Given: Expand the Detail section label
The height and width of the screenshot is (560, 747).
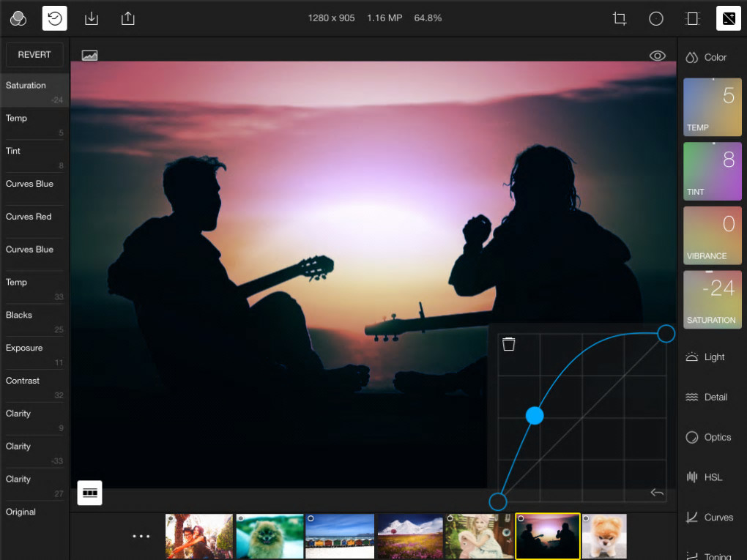Looking at the screenshot, I should pyautogui.click(x=716, y=397).
